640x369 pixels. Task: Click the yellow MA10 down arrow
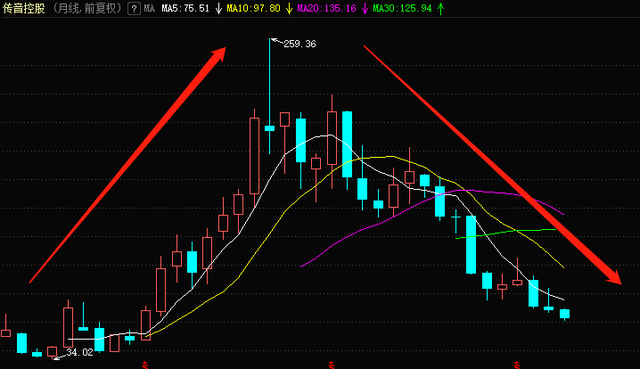pyautogui.click(x=289, y=8)
